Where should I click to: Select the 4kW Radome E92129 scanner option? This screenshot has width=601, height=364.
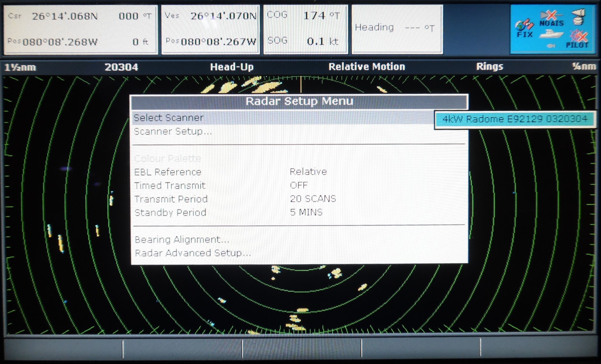pyautogui.click(x=515, y=119)
